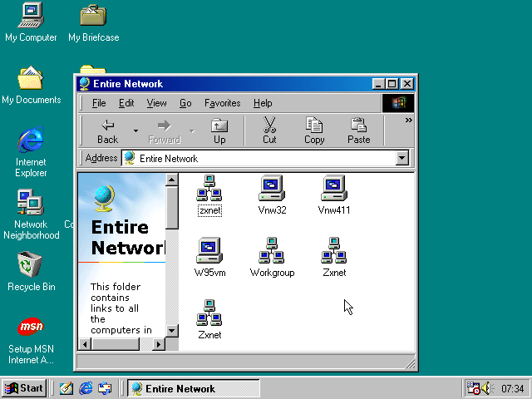The image size is (532, 399).
Task: Click the info pane scroll down arrow
Action: click(x=172, y=331)
